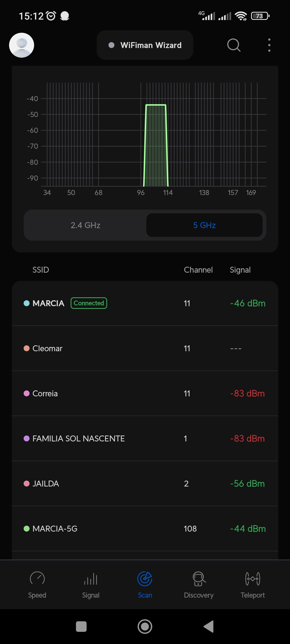Screen dimensions: 290x644
Task: Open the three-dot overflow menu
Action: 269,45
